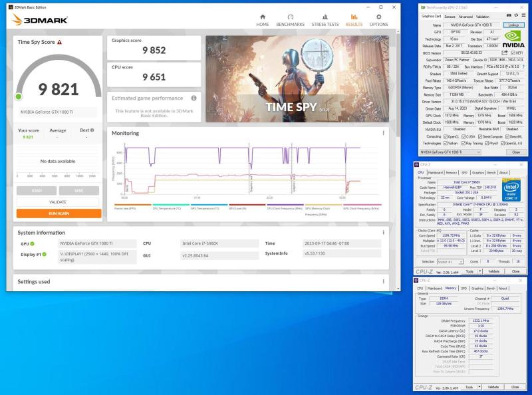The height and width of the screenshot is (395, 532).
Task: Open the Mainboard tab in top CPU-Z window
Action: tap(436, 172)
